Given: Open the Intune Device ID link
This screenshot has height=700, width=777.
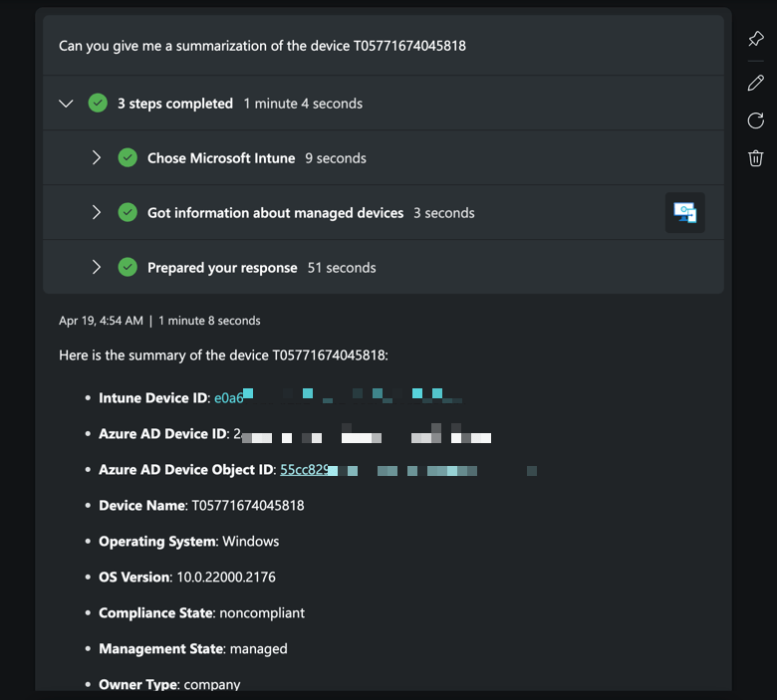Looking at the screenshot, I should 229,398.
